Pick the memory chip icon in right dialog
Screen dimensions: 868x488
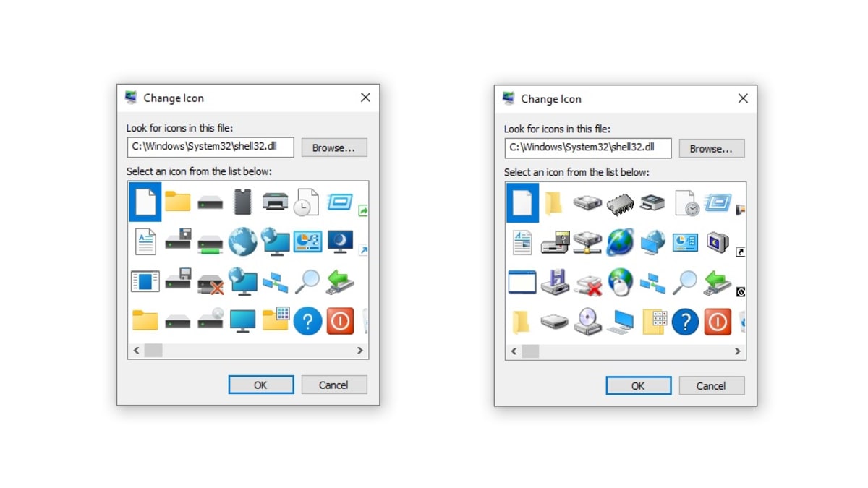(620, 203)
